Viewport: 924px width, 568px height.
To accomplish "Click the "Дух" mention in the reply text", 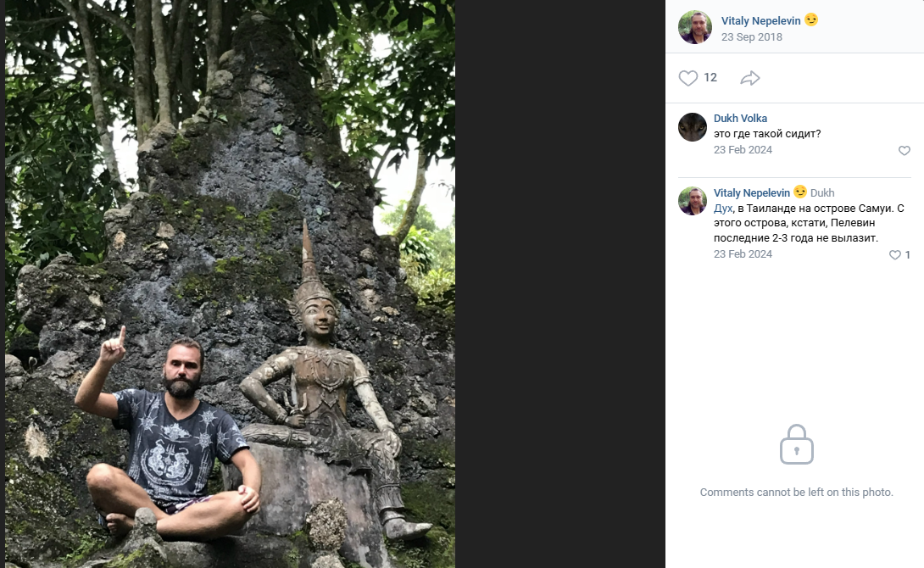I will click(x=723, y=209).
